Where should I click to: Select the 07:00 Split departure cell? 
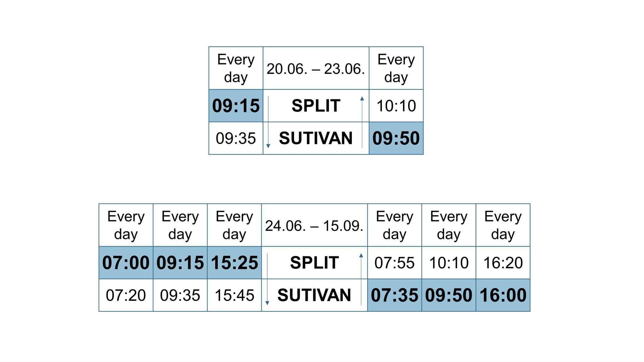126,263
